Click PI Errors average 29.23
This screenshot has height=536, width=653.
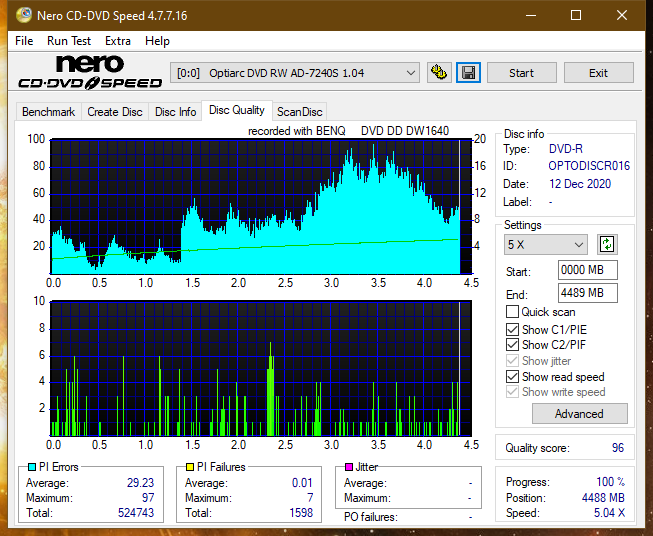140,483
